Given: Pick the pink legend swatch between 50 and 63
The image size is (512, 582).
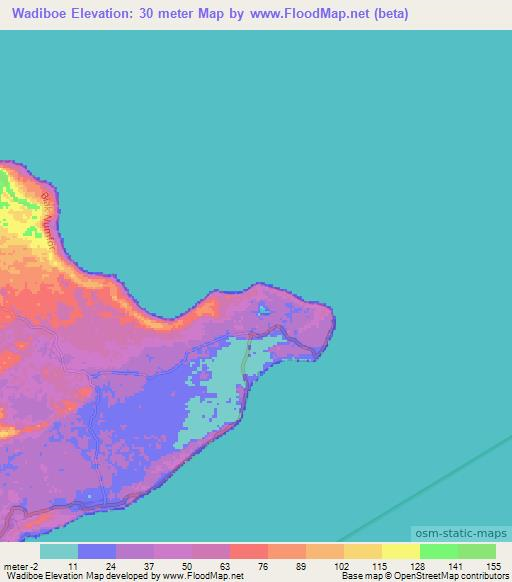Looking at the screenshot, I should click(211, 551).
